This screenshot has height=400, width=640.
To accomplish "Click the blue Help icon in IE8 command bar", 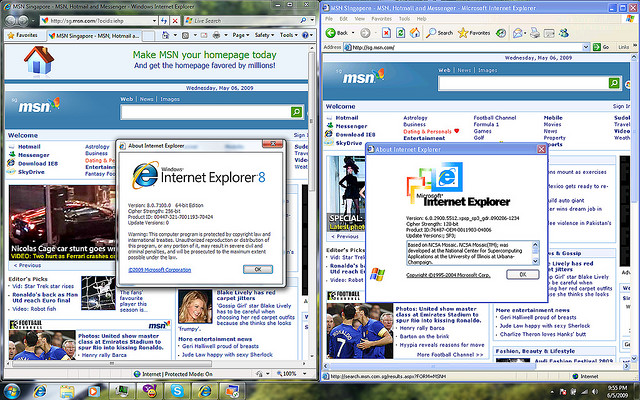I will tap(305, 35).
